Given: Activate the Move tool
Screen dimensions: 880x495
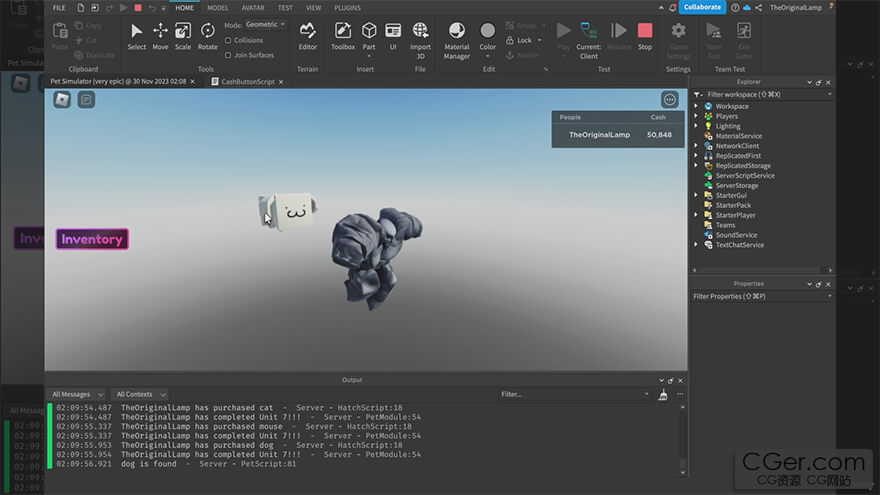Looking at the screenshot, I should 160,36.
